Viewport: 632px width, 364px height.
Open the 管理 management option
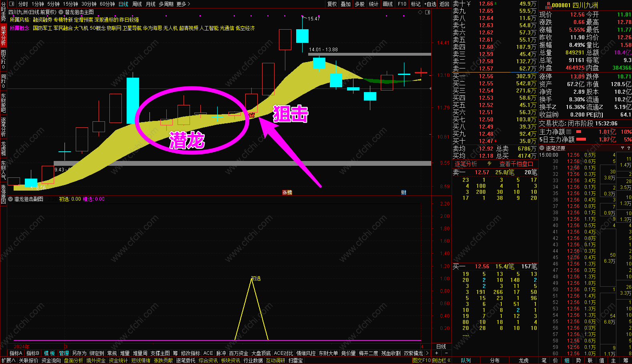click(64, 353)
